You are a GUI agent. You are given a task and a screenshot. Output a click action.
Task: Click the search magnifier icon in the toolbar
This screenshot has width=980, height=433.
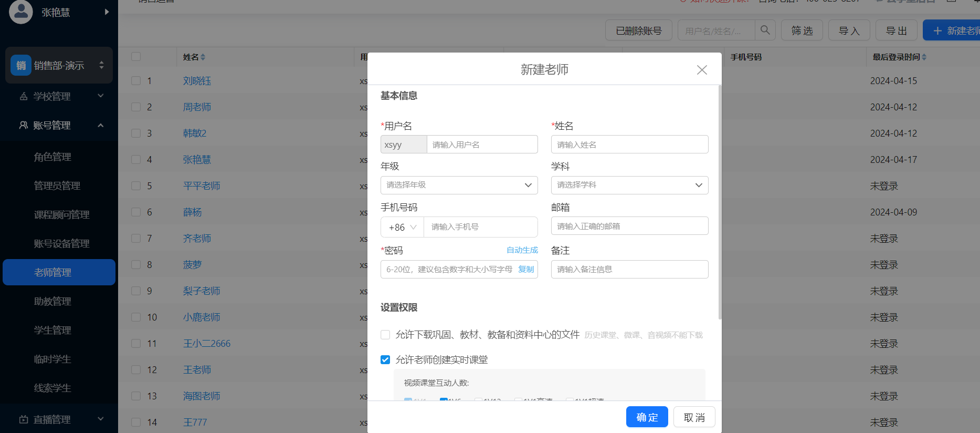pos(765,30)
